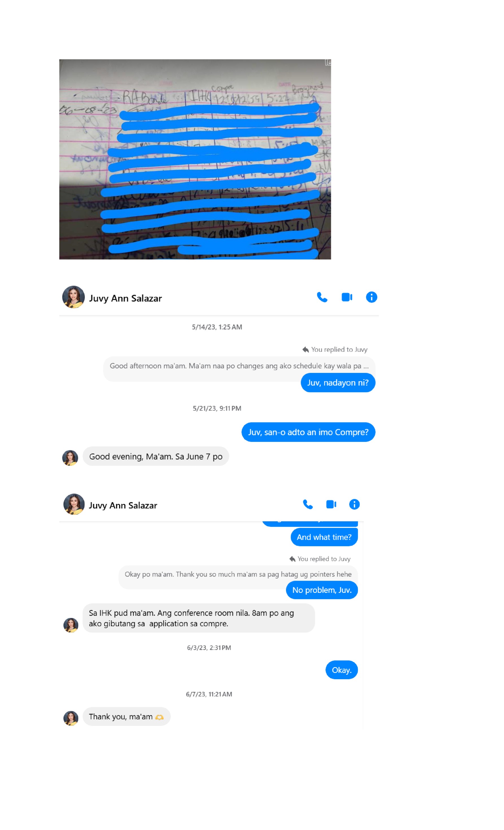Start a video call in upper chat header

[347, 297]
